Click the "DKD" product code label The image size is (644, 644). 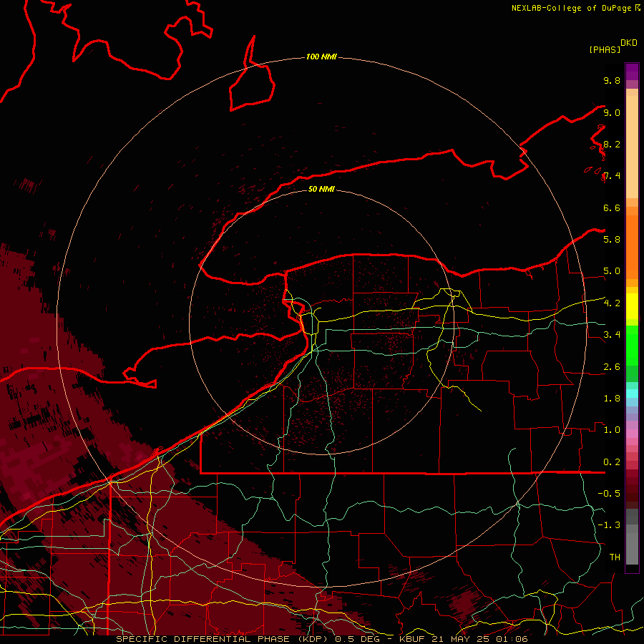tap(628, 43)
